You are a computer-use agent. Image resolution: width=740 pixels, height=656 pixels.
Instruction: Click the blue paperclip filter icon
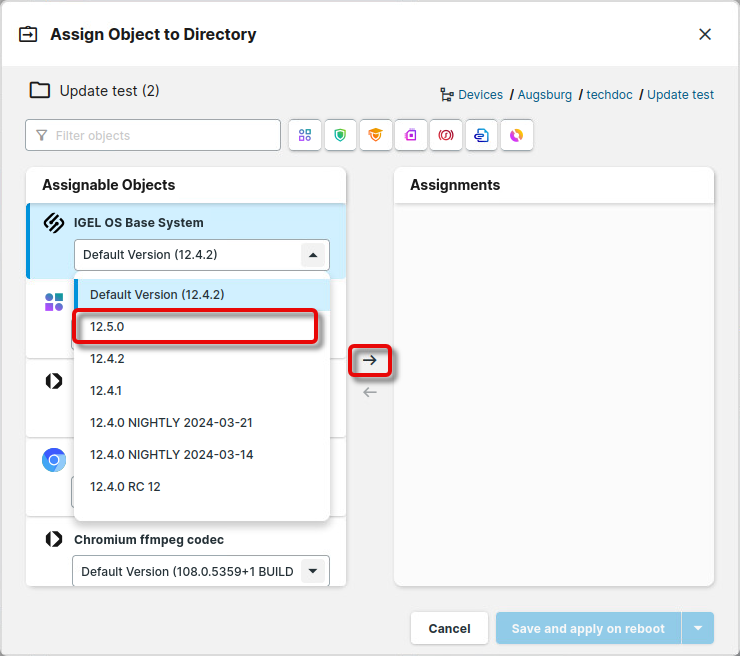pos(481,135)
